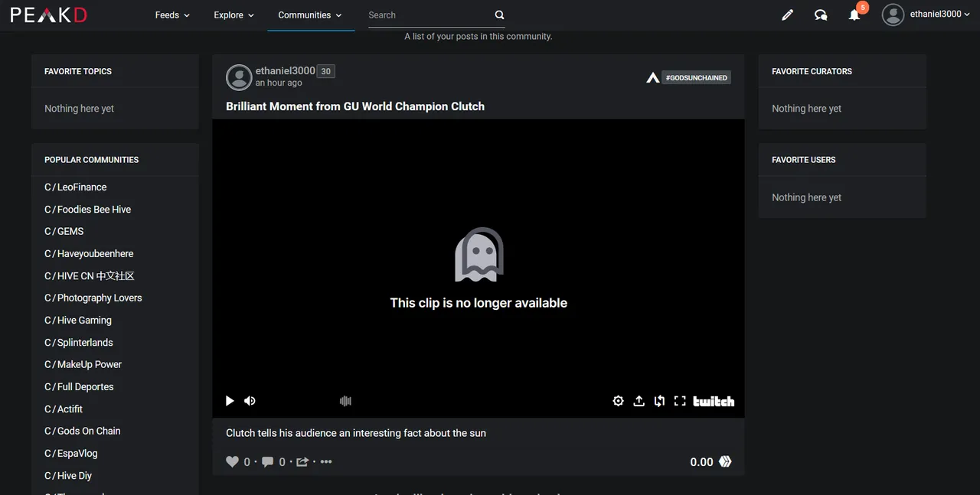Open the notifications bell icon
Image resolution: width=980 pixels, height=495 pixels.
coord(854,15)
